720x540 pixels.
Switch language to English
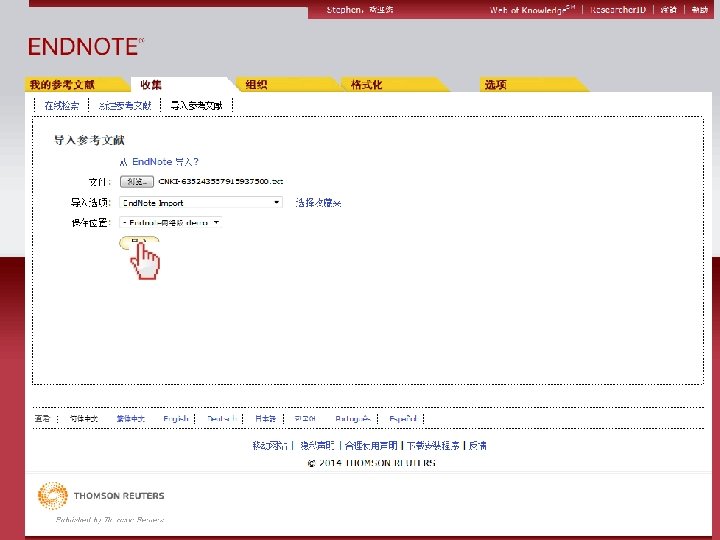[x=176, y=418]
